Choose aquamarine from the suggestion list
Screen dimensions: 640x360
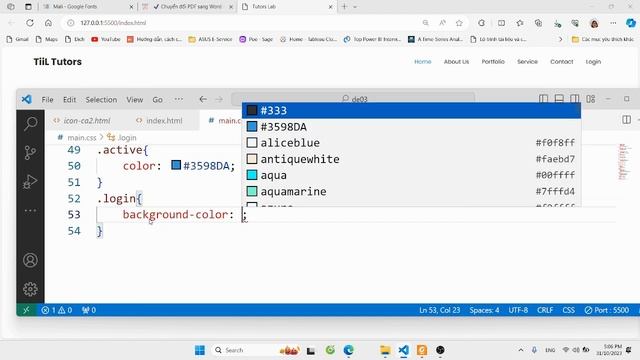point(411,191)
